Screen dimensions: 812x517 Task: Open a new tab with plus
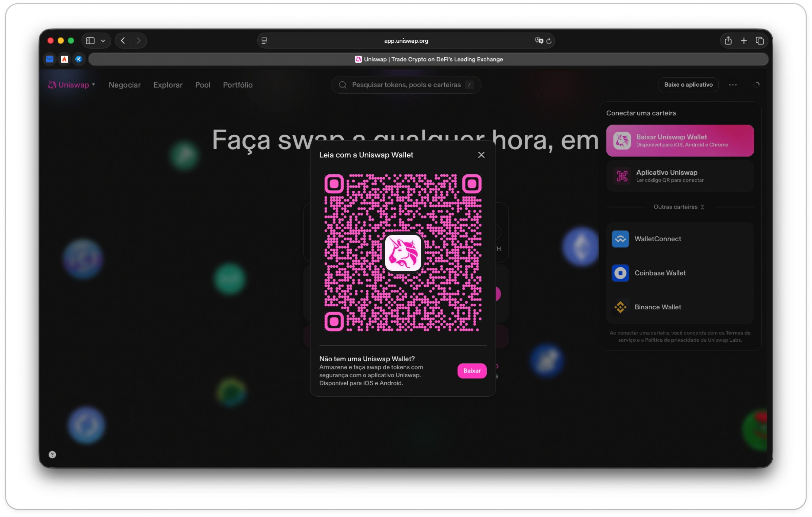point(743,41)
